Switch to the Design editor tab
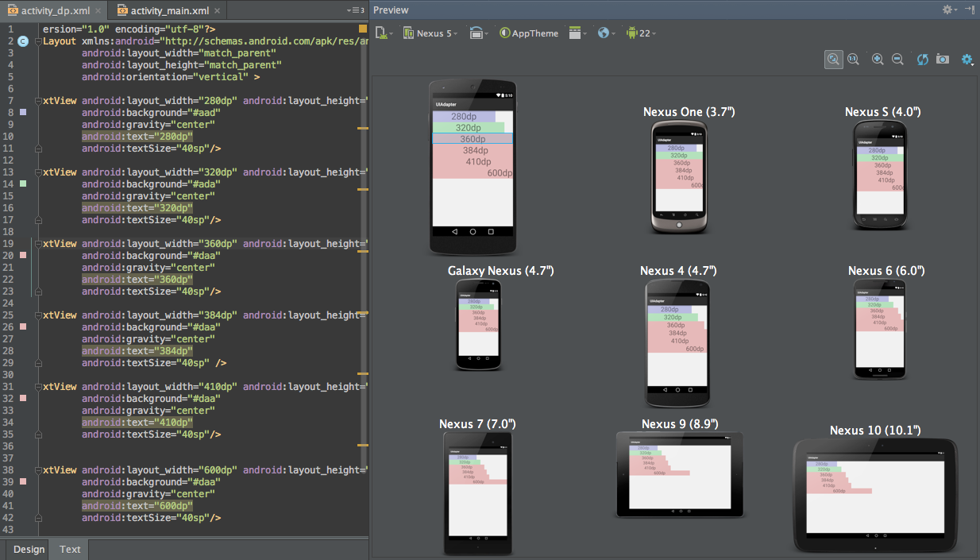980x560 pixels. pos(29,549)
